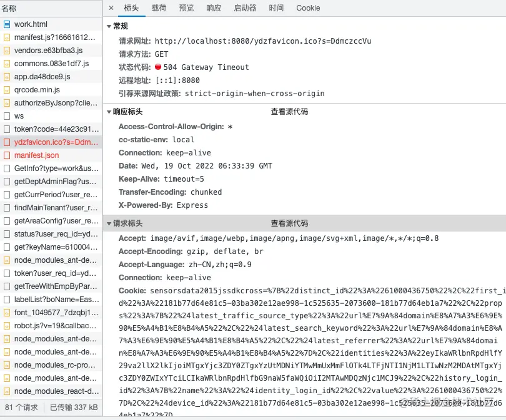Open the 预览 tab
The image size is (506, 420).
tap(186, 8)
